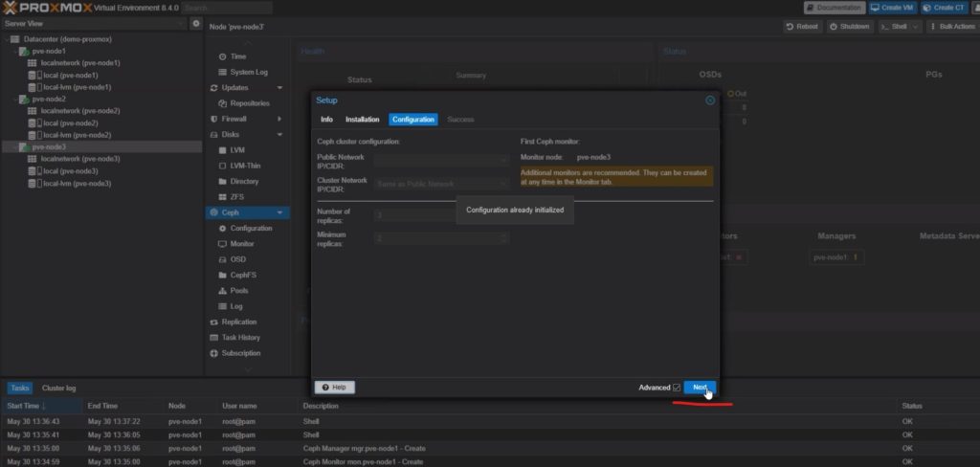Image resolution: width=980 pixels, height=467 pixels.
Task: Switch to the Cluster log tab
Action: pos(58,389)
